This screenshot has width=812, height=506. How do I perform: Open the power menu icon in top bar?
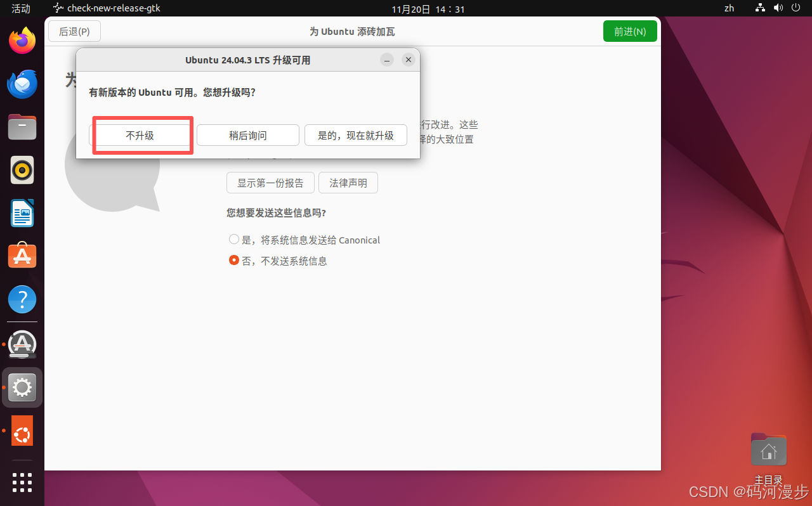(796, 8)
